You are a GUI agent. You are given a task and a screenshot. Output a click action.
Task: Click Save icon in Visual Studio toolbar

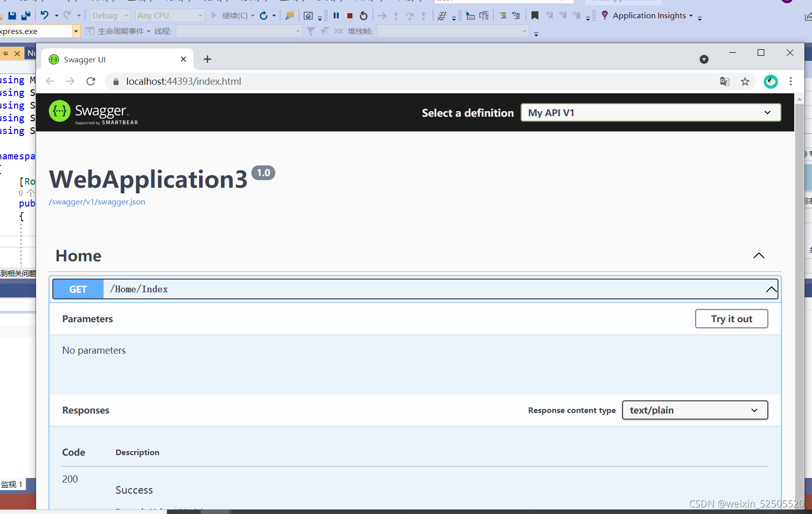pos(12,16)
